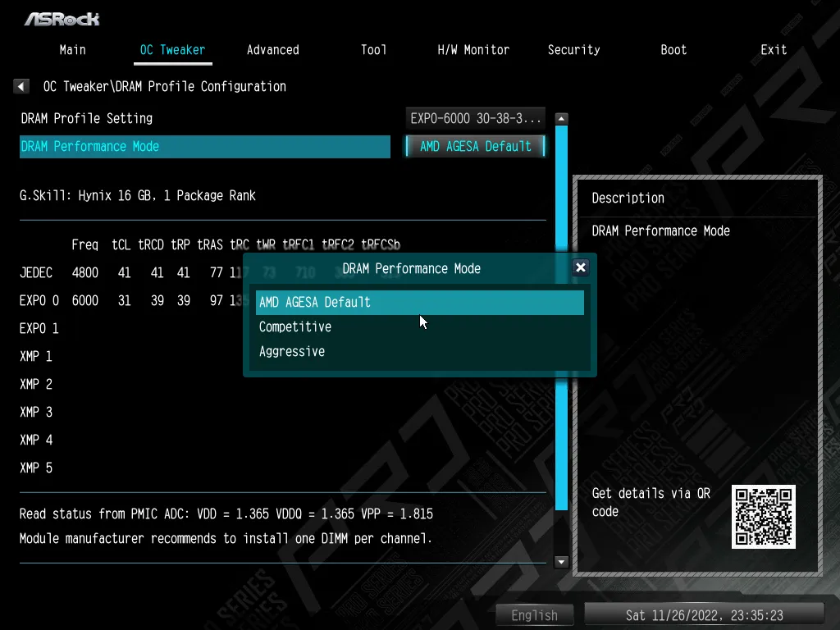
Task: Open DRAM Profile Setting dropdown EXPO-6000
Action: tap(476, 118)
